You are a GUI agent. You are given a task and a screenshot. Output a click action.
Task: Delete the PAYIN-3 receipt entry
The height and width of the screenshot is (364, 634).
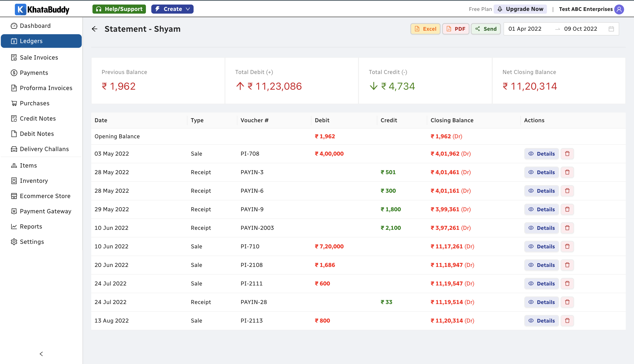[567, 172]
